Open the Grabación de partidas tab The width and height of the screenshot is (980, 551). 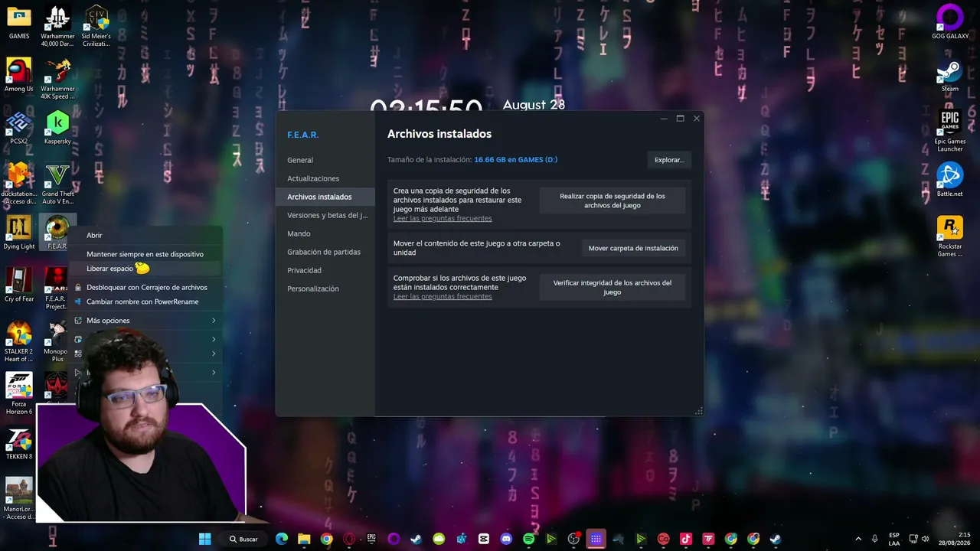click(325, 252)
